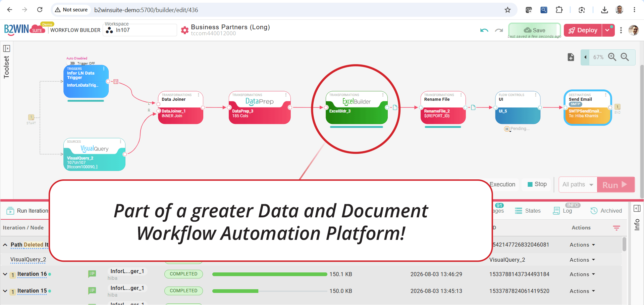Image resolution: width=644 pixels, height=305 pixels.
Task: Collapse the zoom control panel arrow
Action: click(x=585, y=57)
